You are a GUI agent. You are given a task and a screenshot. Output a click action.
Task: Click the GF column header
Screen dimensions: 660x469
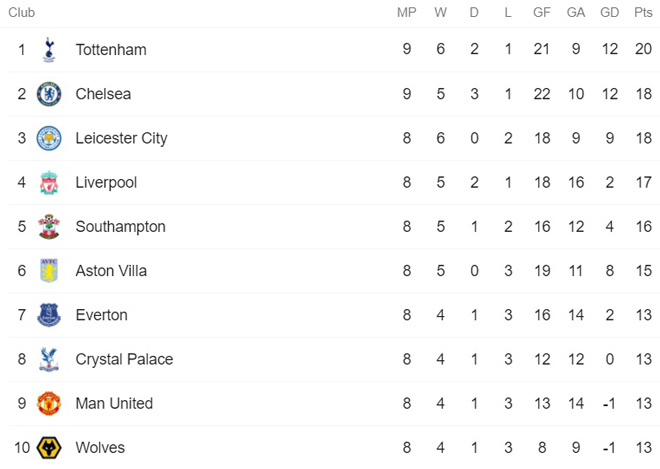542,12
